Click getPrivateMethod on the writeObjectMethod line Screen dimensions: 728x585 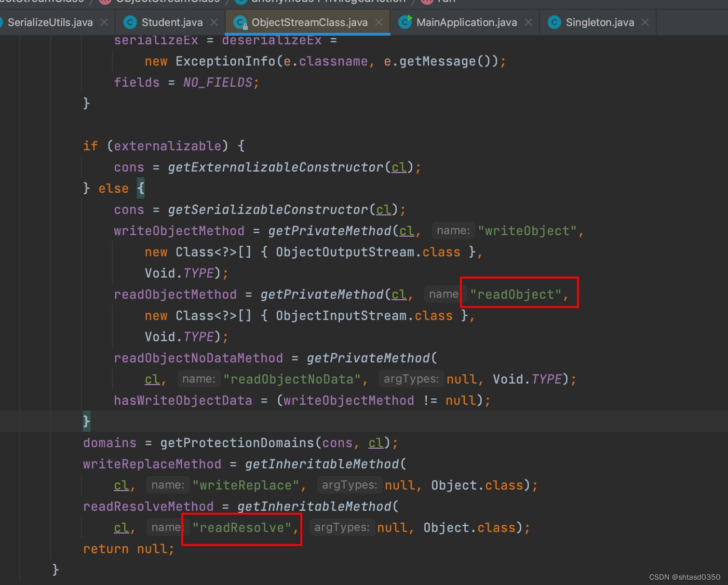[x=329, y=231]
